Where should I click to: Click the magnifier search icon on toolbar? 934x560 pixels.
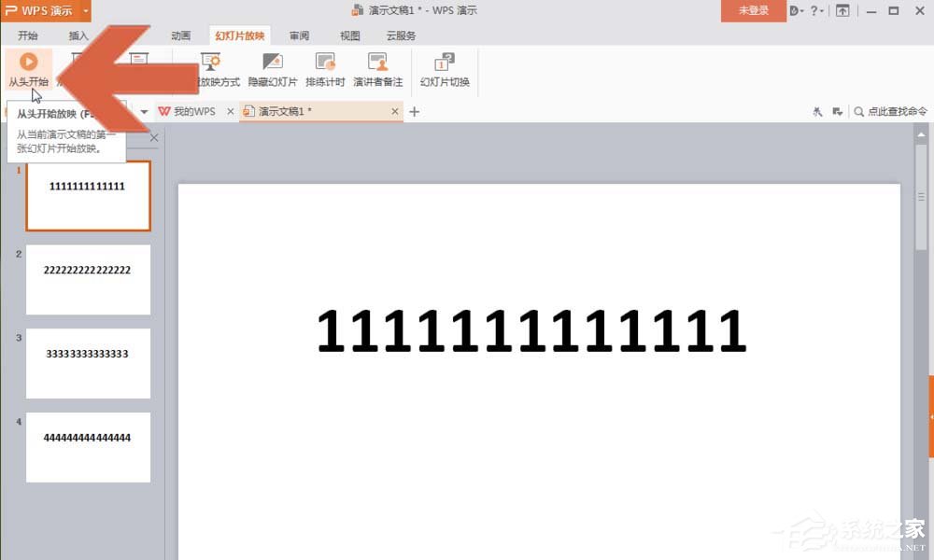[858, 111]
